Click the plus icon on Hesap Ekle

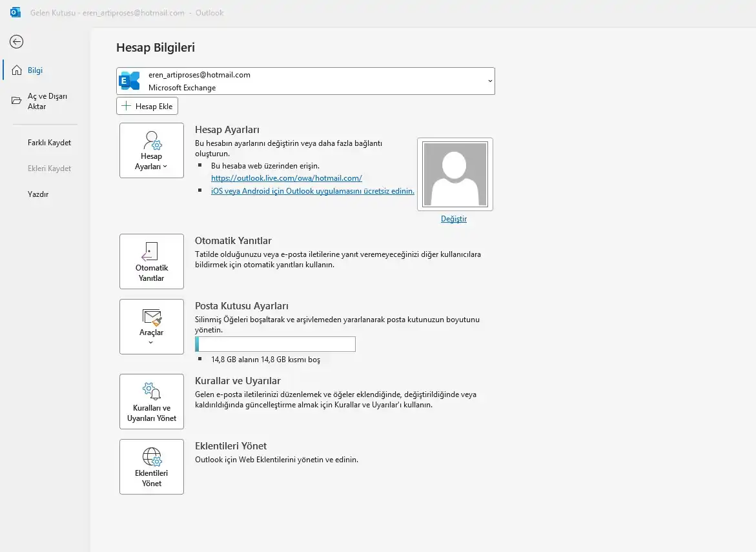(127, 106)
